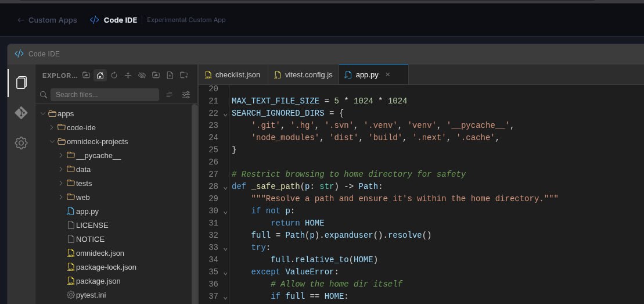644x304 pixels.
Task: Click the Code IDE panel title icon
Action: click(19, 54)
